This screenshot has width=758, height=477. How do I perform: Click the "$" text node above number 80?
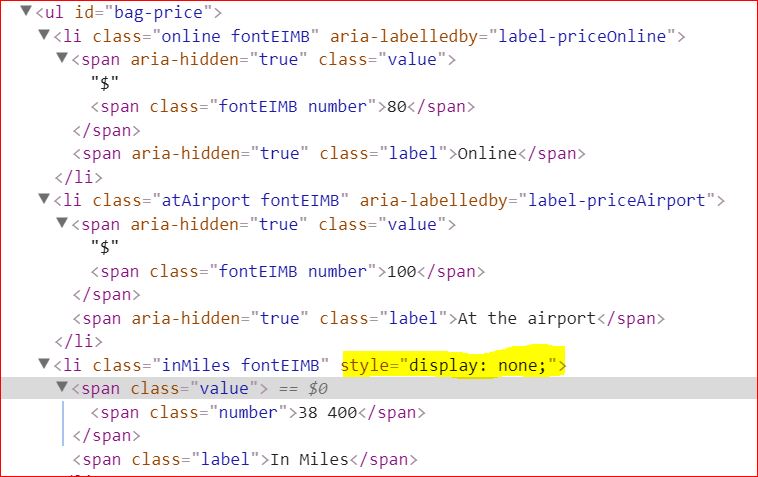(100, 83)
